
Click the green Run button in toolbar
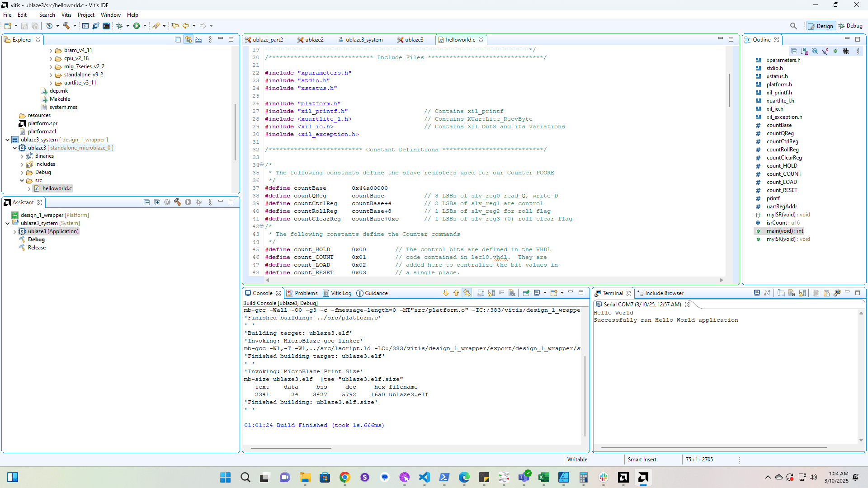136,26
